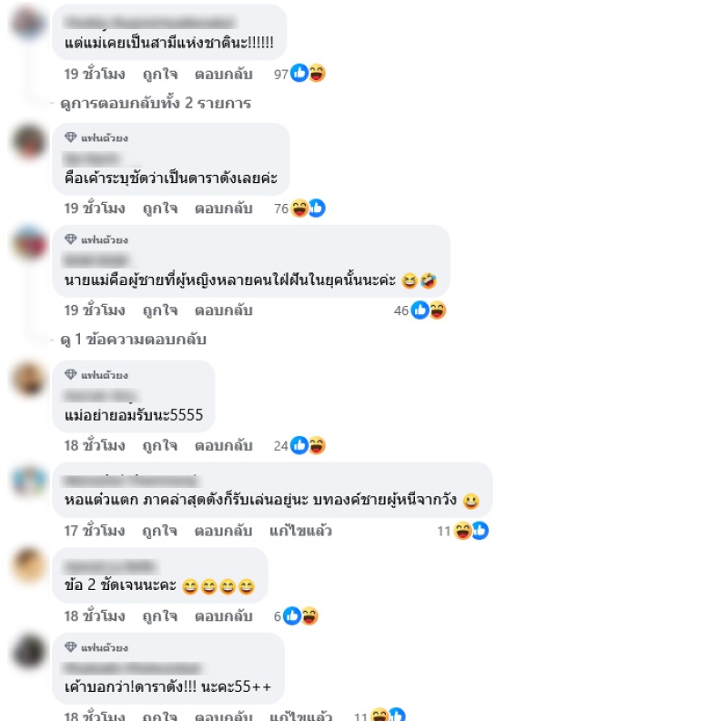Image resolution: width=728 pixels, height=721 pixels.
Task: Expand "ดู 1 ข้อความตอบกลับ" reply thread
Action: [x=133, y=340]
